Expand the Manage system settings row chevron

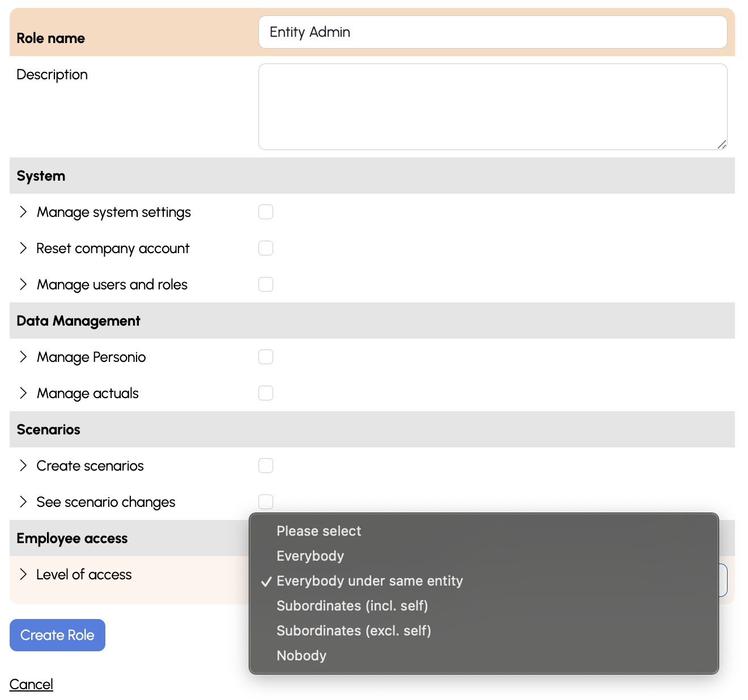coord(23,212)
